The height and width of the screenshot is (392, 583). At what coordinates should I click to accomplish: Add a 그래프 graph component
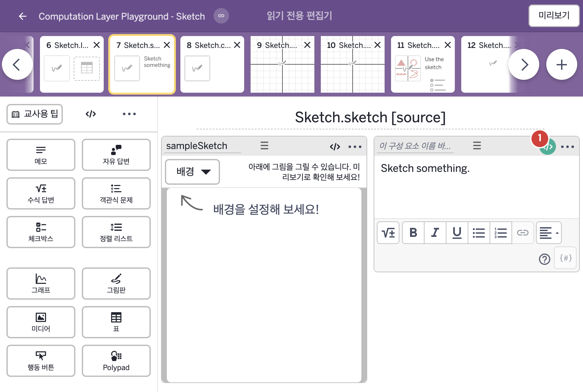click(41, 284)
